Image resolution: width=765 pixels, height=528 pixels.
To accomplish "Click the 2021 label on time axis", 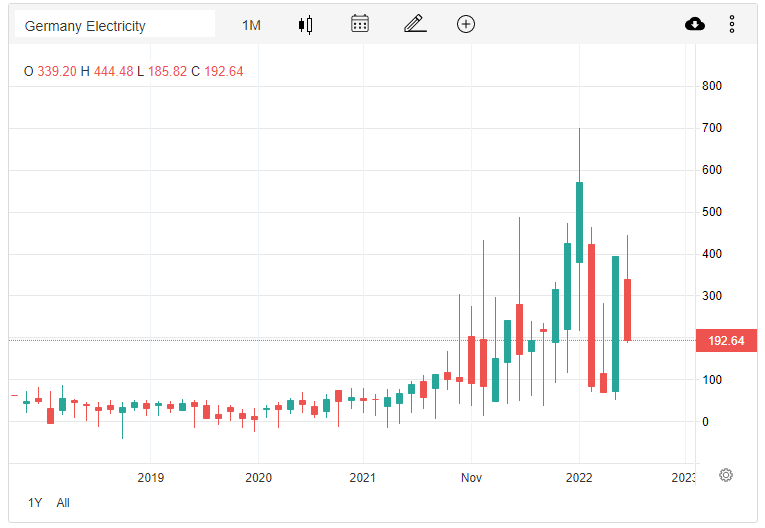I will [366, 477].
